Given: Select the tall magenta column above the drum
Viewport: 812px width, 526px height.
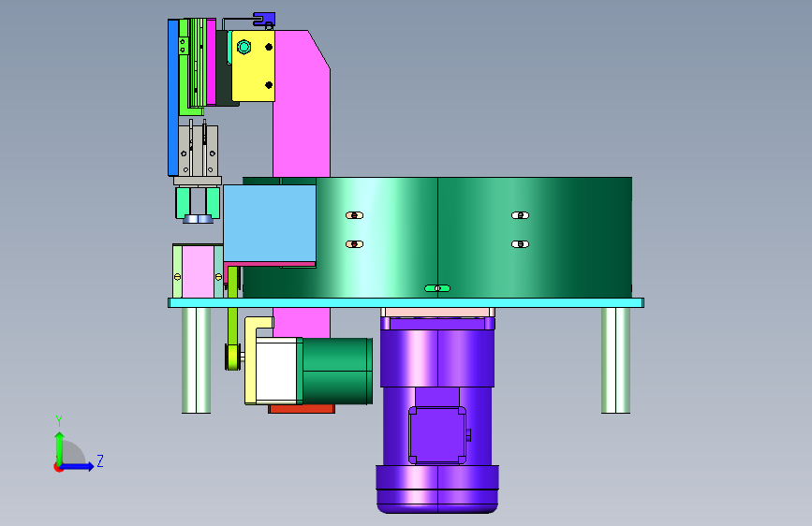Looking at the screenshot, I should coord(302,104).
